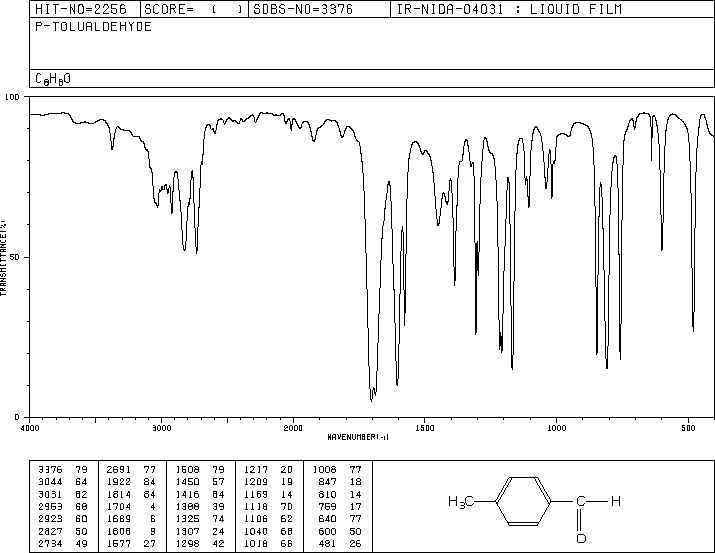
Task: Select the 1307 peak value in the table
Action: 187,532
